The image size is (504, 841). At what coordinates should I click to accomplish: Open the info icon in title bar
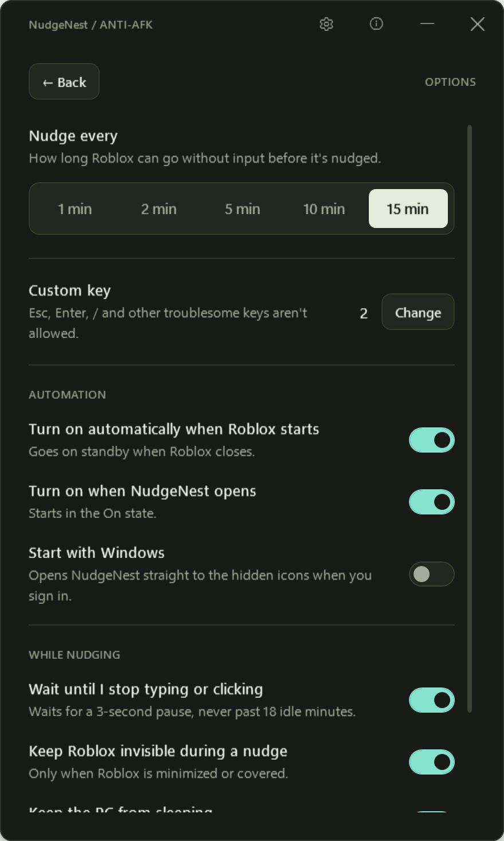(376, 23)
